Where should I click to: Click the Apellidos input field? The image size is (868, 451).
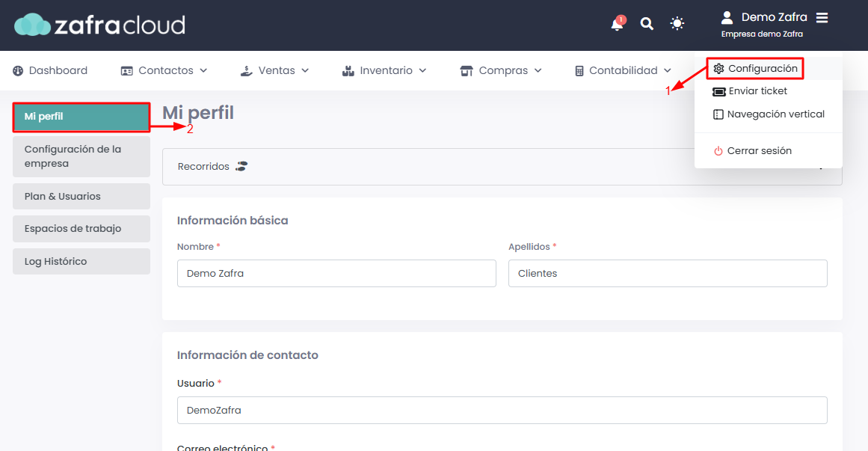[668, 273]
